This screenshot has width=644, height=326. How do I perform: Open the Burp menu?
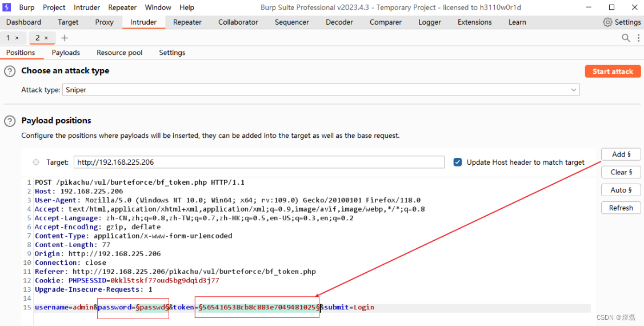pos(27,7)
